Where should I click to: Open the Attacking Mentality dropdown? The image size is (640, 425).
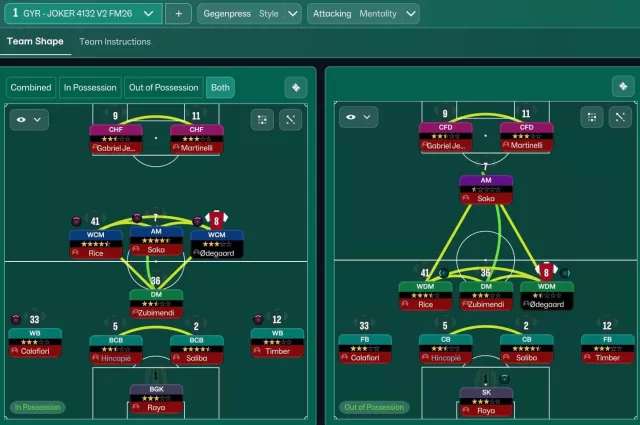pos(363,13)
